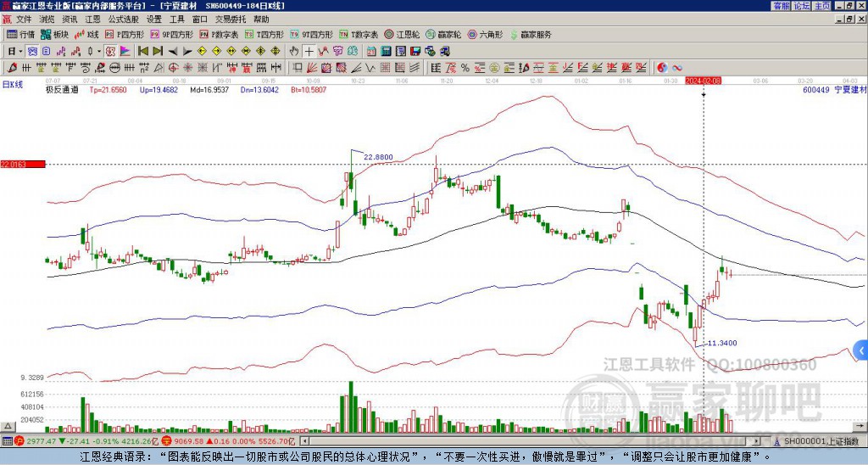Click the percent sign drawing tool
868x465 pixels.
click(465, 67)
